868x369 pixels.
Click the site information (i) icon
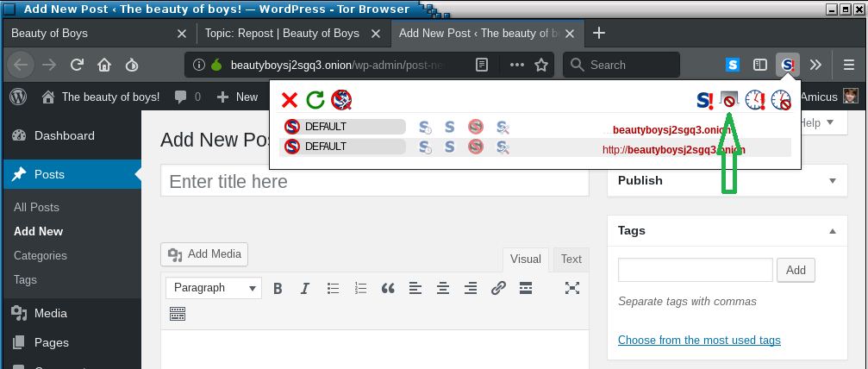[x=199, y=65]
